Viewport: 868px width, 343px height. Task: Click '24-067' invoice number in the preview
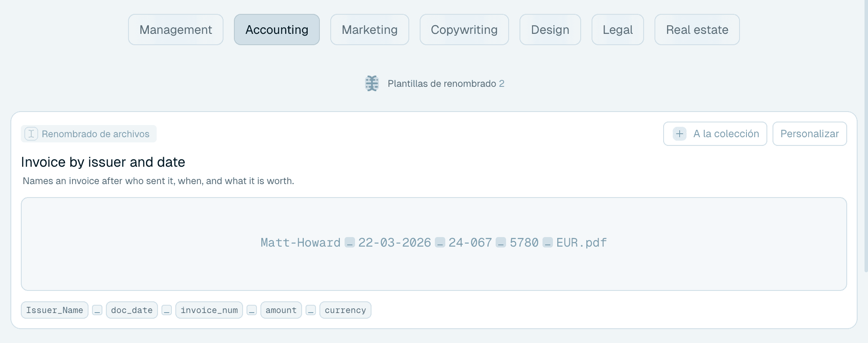coord(470,242)
